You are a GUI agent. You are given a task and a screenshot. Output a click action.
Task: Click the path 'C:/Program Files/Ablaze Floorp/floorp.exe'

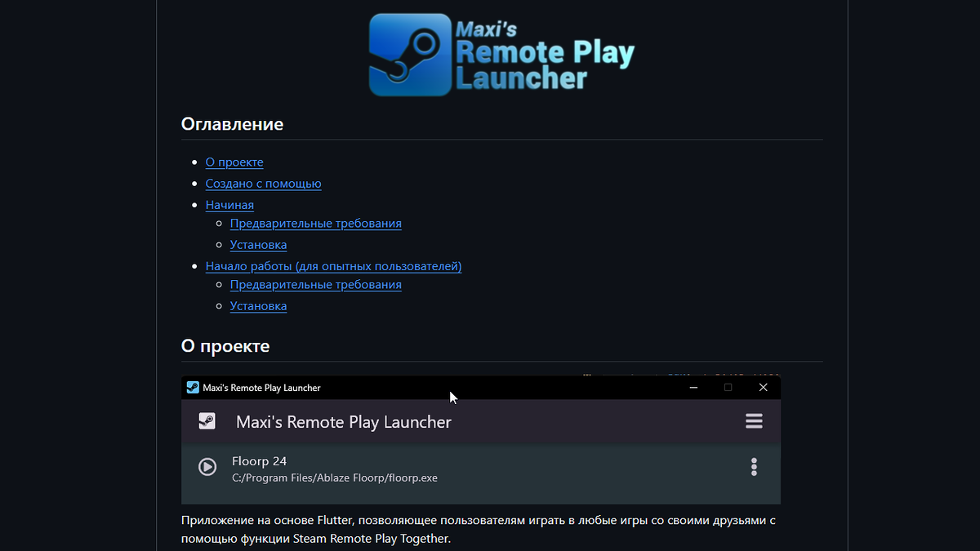click(335, 478)
